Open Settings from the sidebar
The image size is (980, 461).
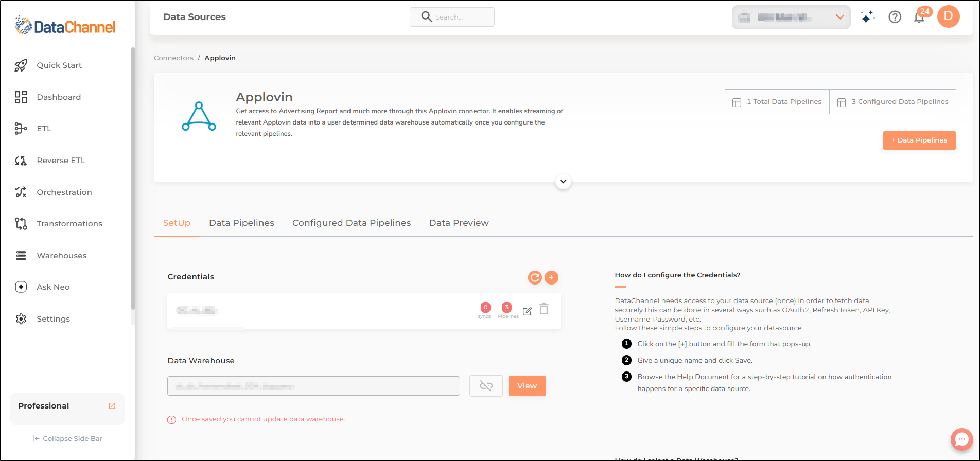coord(53,319)
